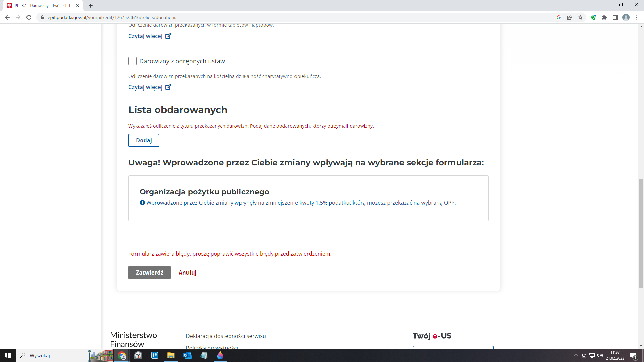Open Chrome three-dot menu
The width and height of the screenshot is (644, 362).
[637, 17]
